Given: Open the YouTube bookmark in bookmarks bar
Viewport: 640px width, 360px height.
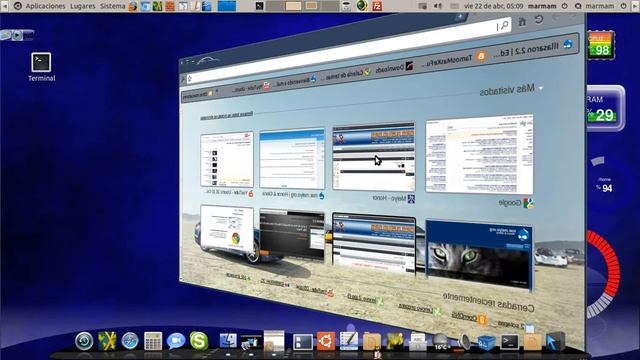Looking at the screenshot, I should click(x=251, y=87).
